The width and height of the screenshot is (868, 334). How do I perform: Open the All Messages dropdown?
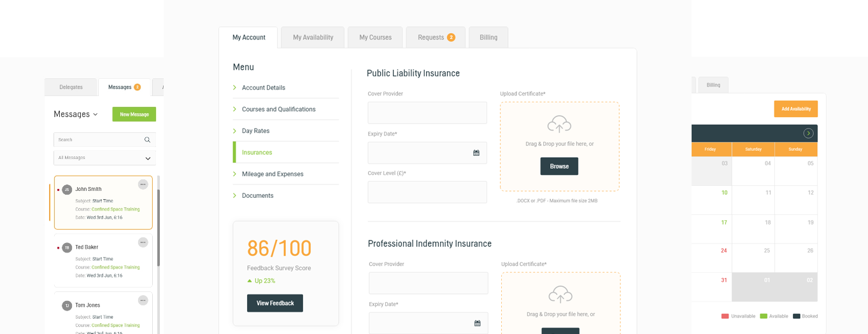point(104,158)
